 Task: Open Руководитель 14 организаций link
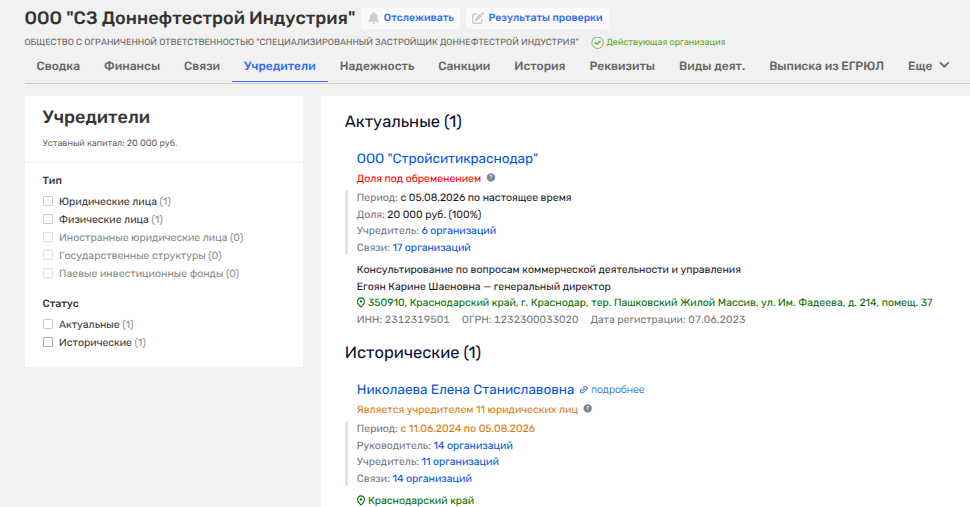tap(473, 446)
